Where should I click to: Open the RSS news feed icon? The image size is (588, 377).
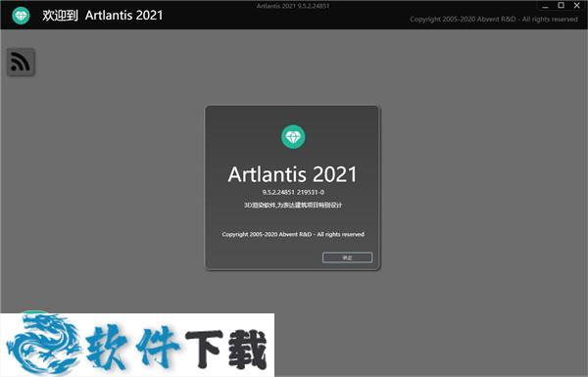pos(21,62)
